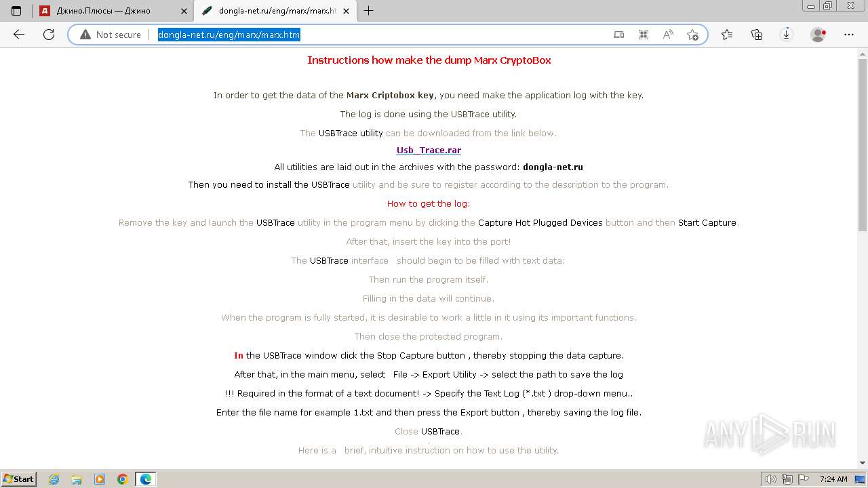Open the volume control tray icon
Image resolution: width=868 pixels, height=488 pixels.
[771, 479]
